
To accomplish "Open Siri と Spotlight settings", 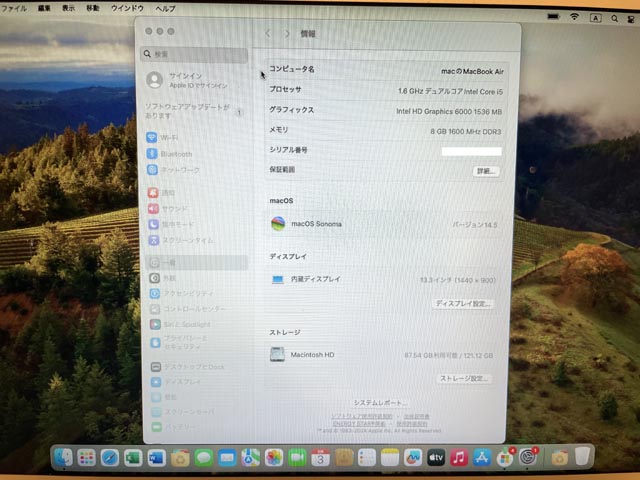I will tap(186, 324).
